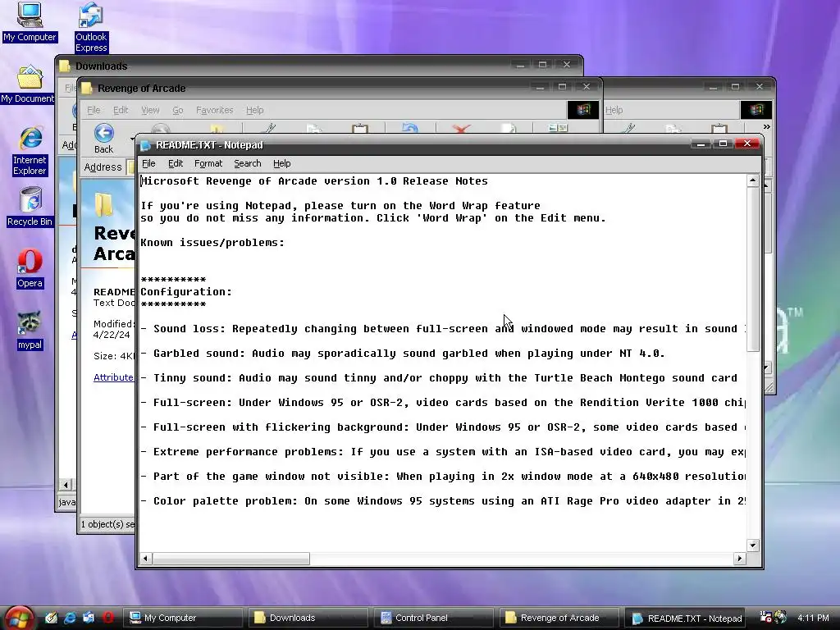
Task: Click the Notepad vertical scroll up arrow
Action: tap(753, 180)
